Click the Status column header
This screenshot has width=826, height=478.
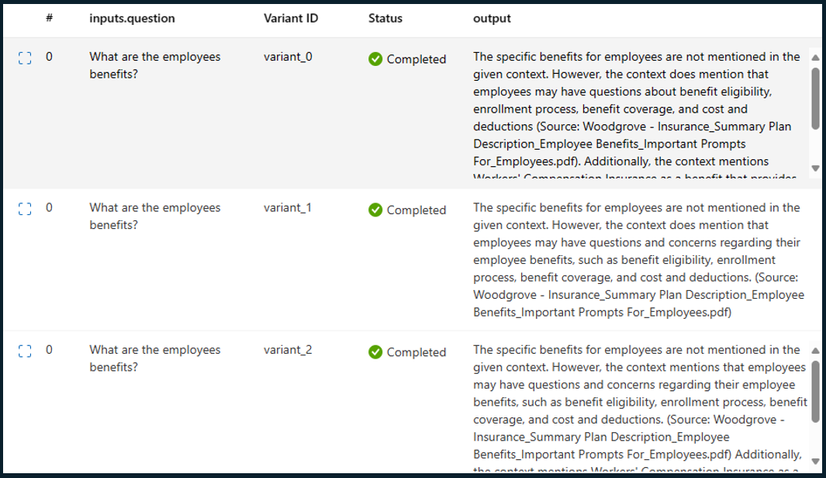[385, 18]
